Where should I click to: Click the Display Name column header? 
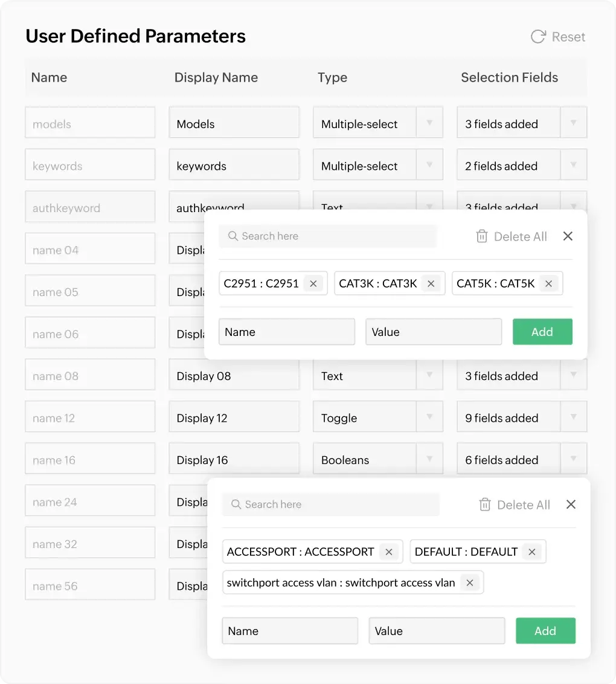[x=216, y=78]
